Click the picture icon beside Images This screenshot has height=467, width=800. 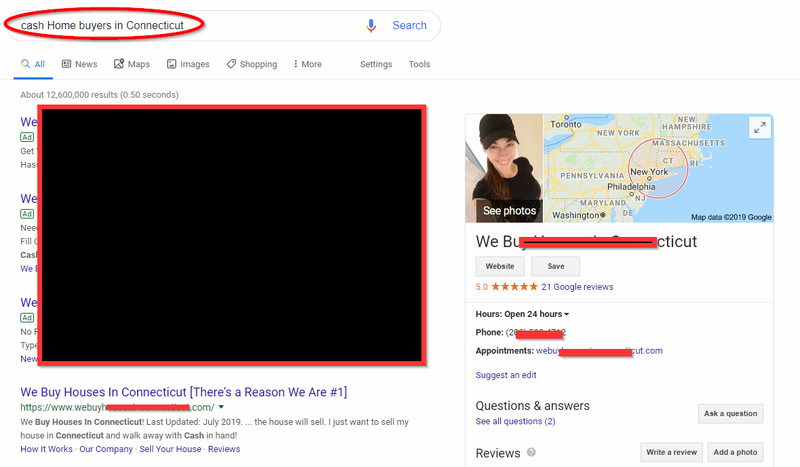point(171,64)
